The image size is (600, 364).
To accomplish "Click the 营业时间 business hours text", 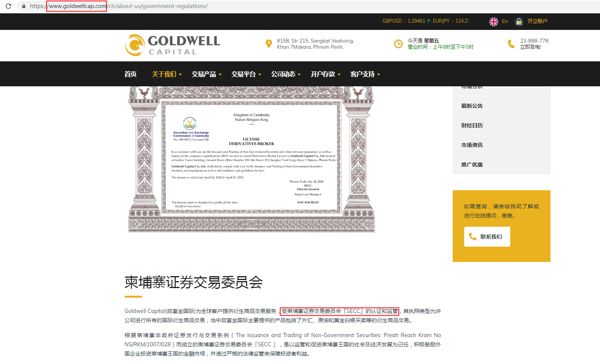I will [x=440, y=47].
